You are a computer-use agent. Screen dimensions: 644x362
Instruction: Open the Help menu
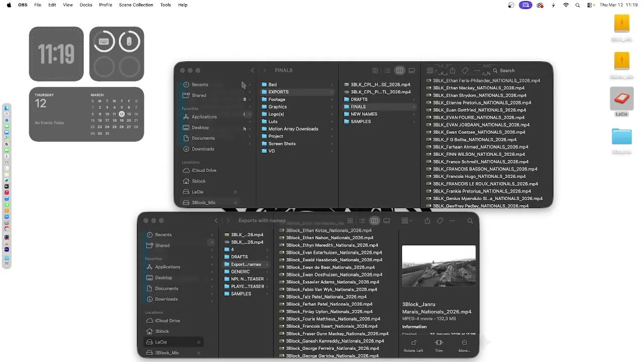pos(183,5)
